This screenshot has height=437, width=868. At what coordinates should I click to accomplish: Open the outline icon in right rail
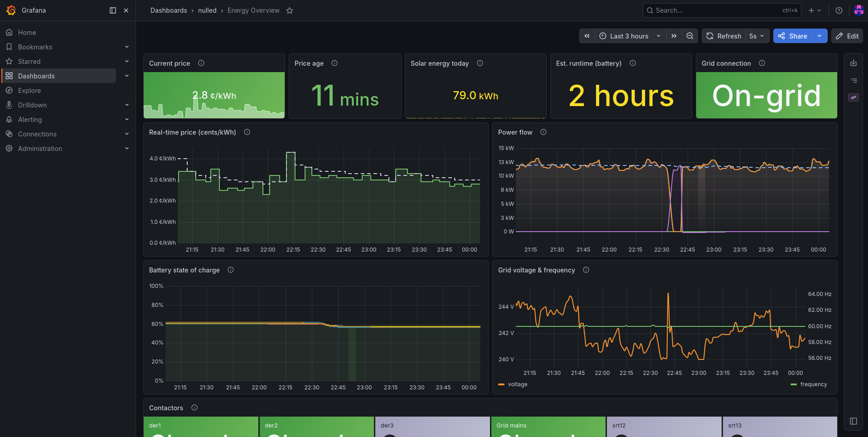pos(853,80)
